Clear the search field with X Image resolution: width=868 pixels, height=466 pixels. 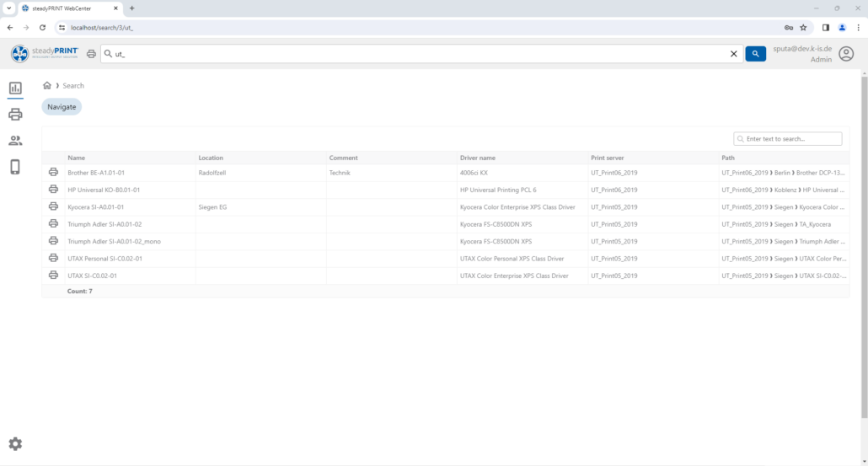coord(733,54)
